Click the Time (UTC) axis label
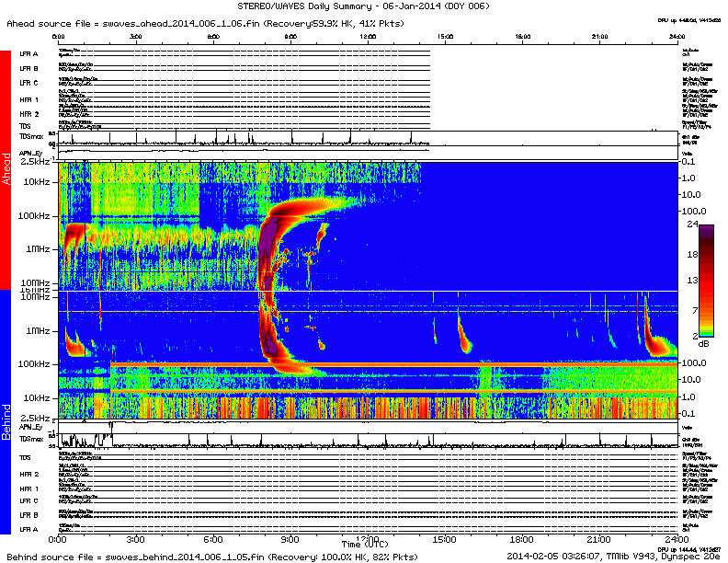This screenshot has width=728, height=563. 365,544
